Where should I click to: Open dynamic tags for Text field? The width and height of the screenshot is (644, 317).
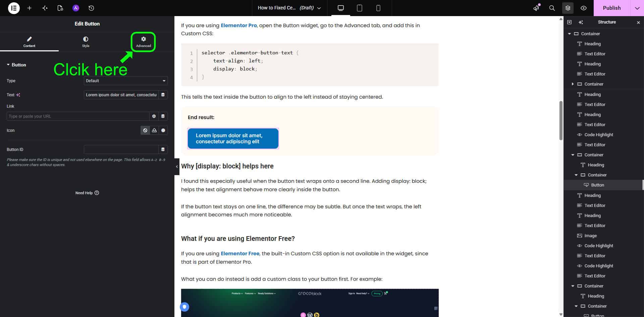click(163, 95)
